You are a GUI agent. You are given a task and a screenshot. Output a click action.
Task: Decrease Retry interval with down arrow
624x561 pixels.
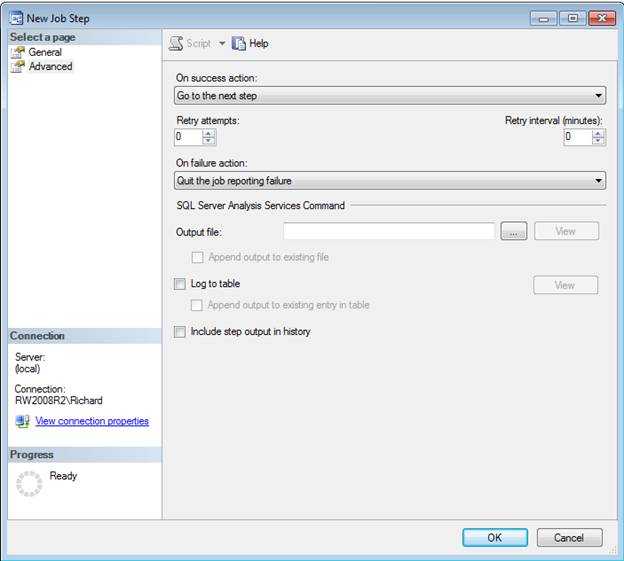[x=598, y=141]
